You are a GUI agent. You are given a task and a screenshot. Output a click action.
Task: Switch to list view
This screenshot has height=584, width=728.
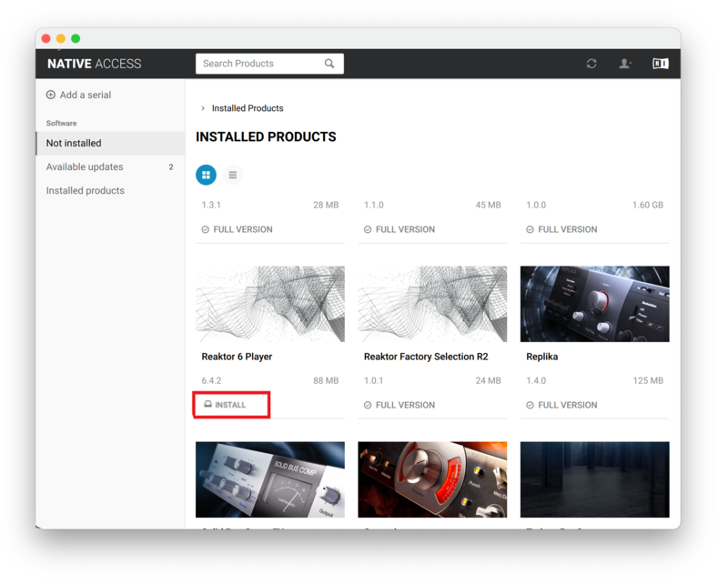pyautogui.click(x=233, y=175)
